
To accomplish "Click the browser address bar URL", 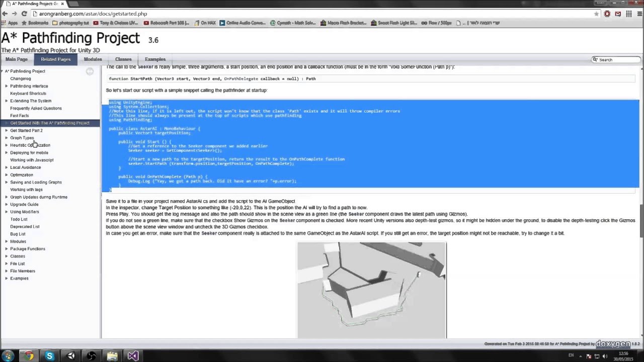I will pos(93,14).
